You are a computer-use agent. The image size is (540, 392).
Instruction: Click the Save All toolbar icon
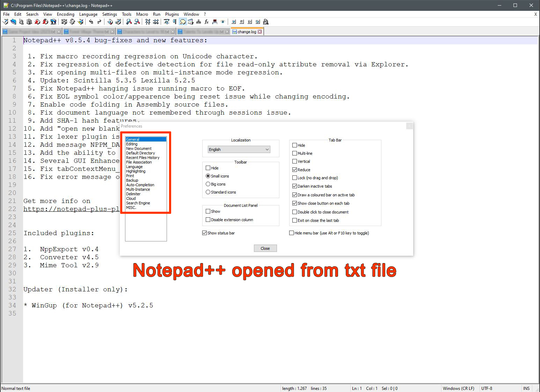[29, 22]
